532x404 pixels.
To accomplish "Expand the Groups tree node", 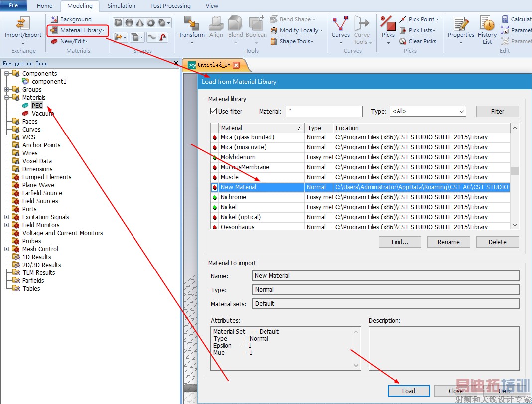I will coord(6,89).
